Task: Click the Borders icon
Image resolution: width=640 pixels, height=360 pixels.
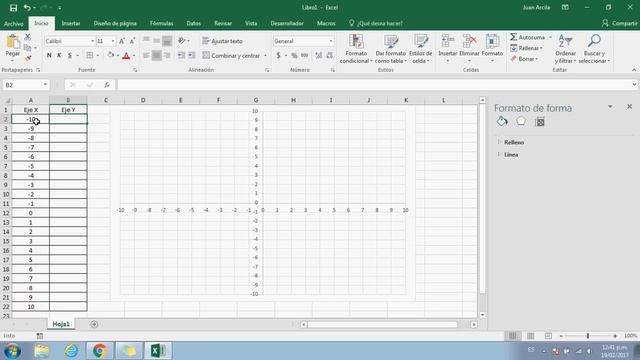Action: 89,55
